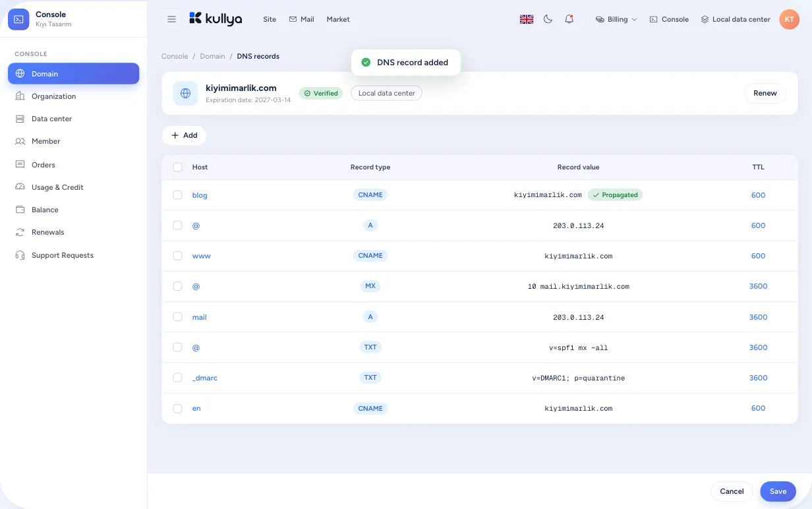Click the kullya logo
The width and height of the screenshot is (812, 509).
click(x=216, y=18)
